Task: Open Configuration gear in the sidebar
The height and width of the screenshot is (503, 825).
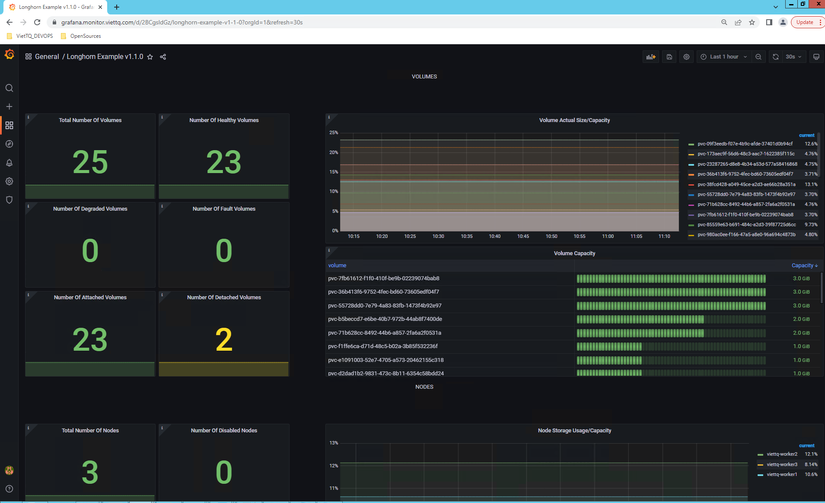Action: pyautogui.click(x=9, y=181)
